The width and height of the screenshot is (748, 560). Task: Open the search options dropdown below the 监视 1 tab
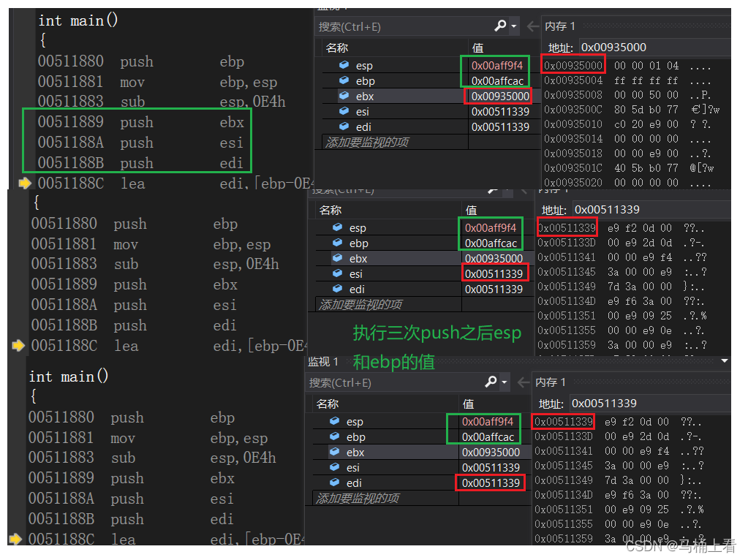point(505,382)
